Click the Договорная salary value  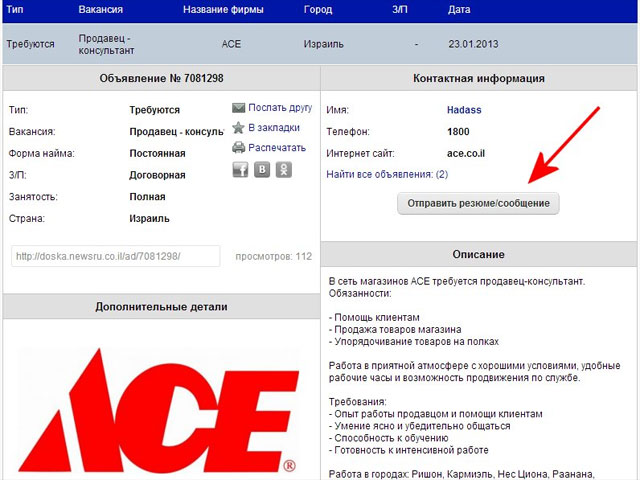[x=157, y=175]
